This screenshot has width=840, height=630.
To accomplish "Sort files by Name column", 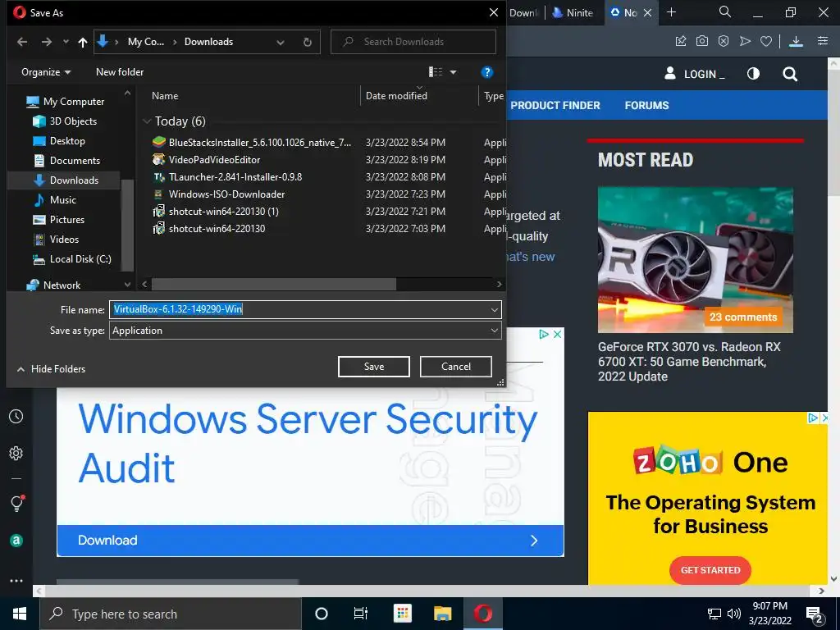I will point(165,96).
